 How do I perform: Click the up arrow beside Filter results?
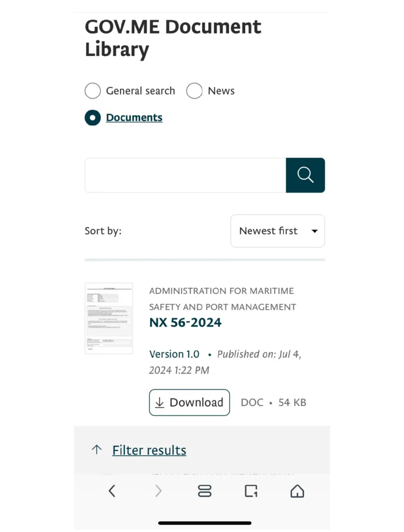[97, 450]
